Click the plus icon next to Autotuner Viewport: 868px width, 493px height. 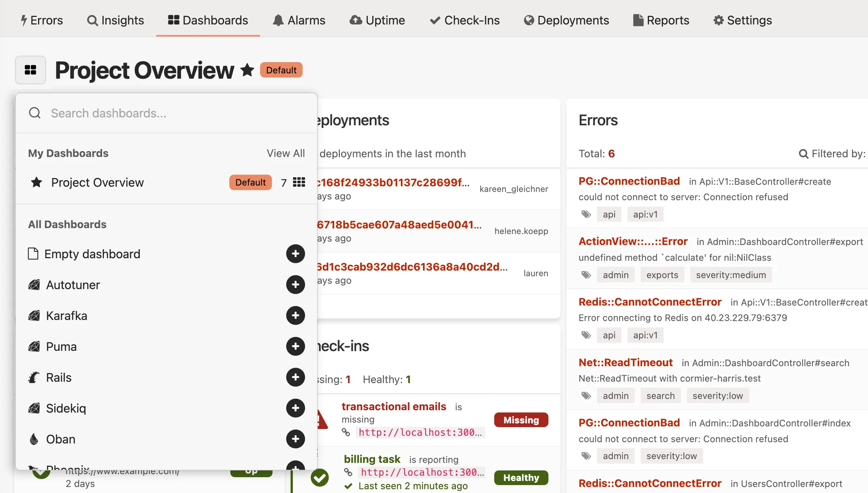(295, 285)
